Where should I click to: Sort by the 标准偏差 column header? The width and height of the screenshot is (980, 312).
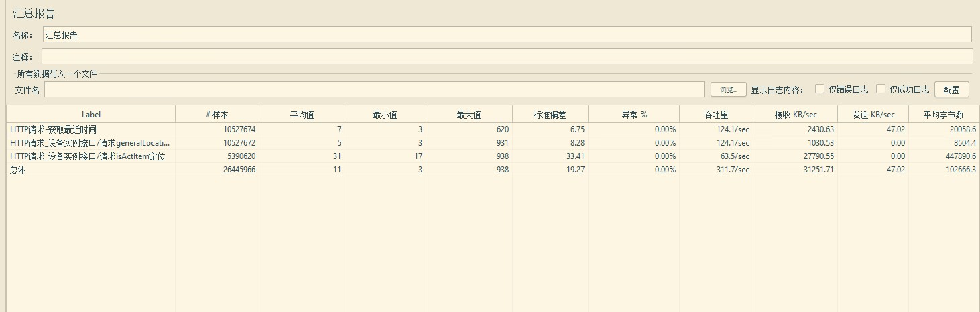click(x=550, y=115)
